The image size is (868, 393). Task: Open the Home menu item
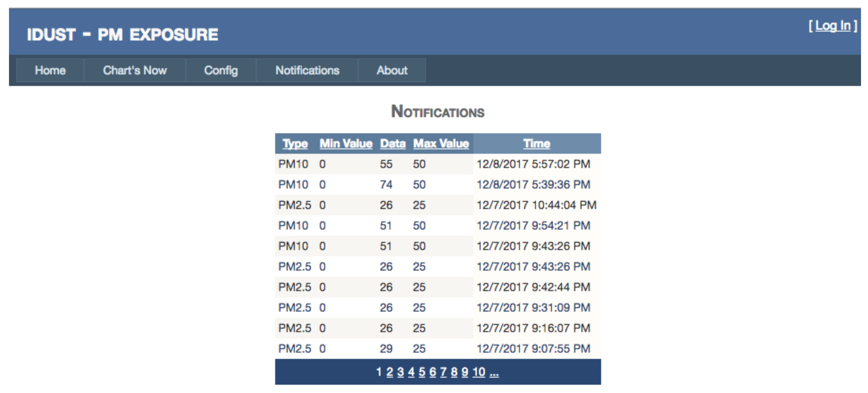pyautogui.click(x=50, y=70)
